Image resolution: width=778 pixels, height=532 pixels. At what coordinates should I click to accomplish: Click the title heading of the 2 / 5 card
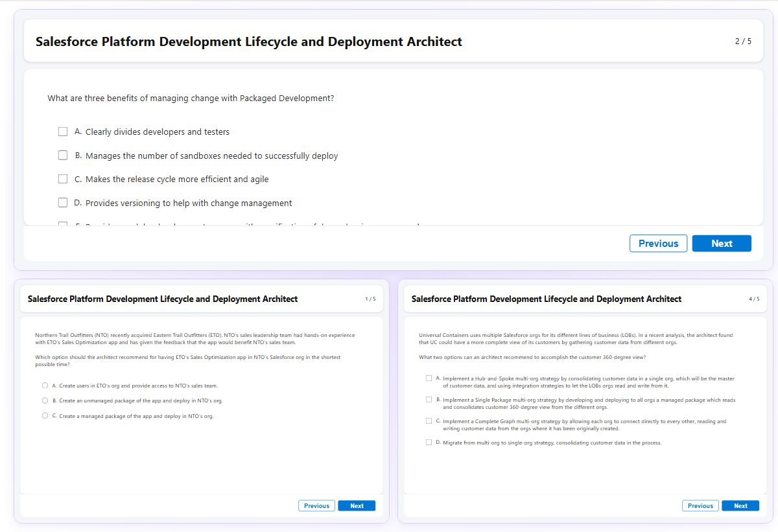click(249, 42)
